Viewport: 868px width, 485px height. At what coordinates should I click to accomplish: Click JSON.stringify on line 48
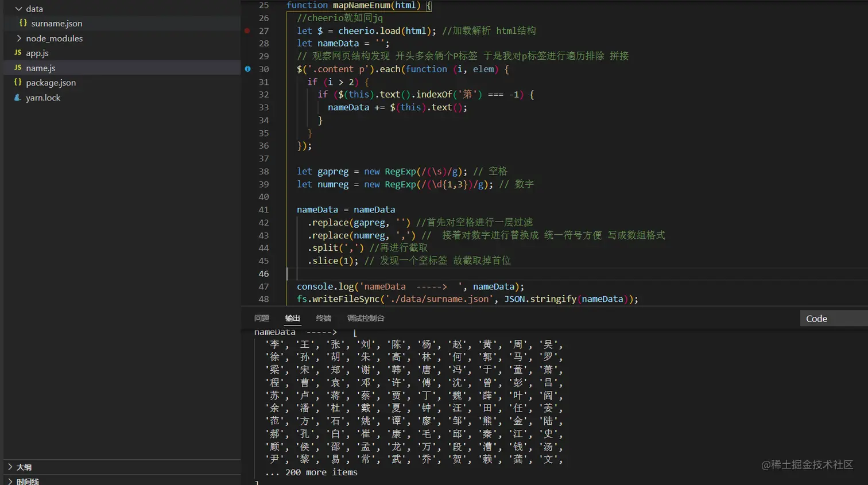tap(540, 299)
